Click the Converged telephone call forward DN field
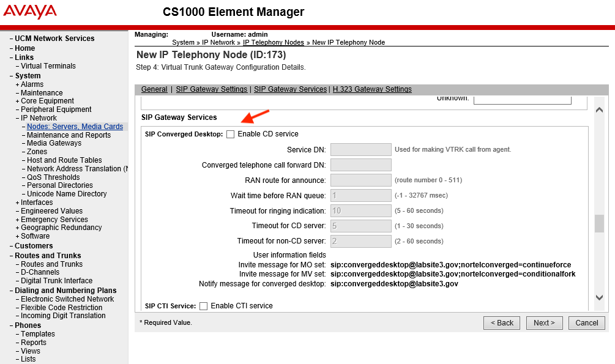This screenshot has height=364, width=615. pyautogui.click(x=361, y=165)
